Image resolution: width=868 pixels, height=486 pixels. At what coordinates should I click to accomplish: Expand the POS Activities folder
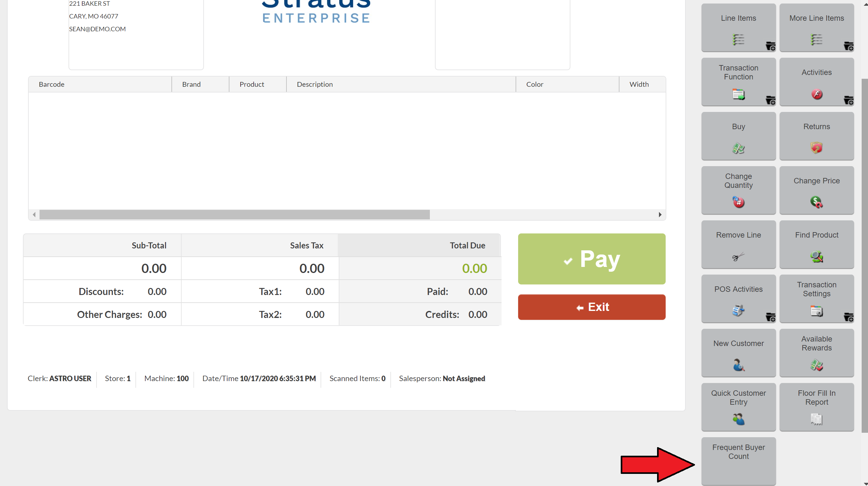(738, 299)
